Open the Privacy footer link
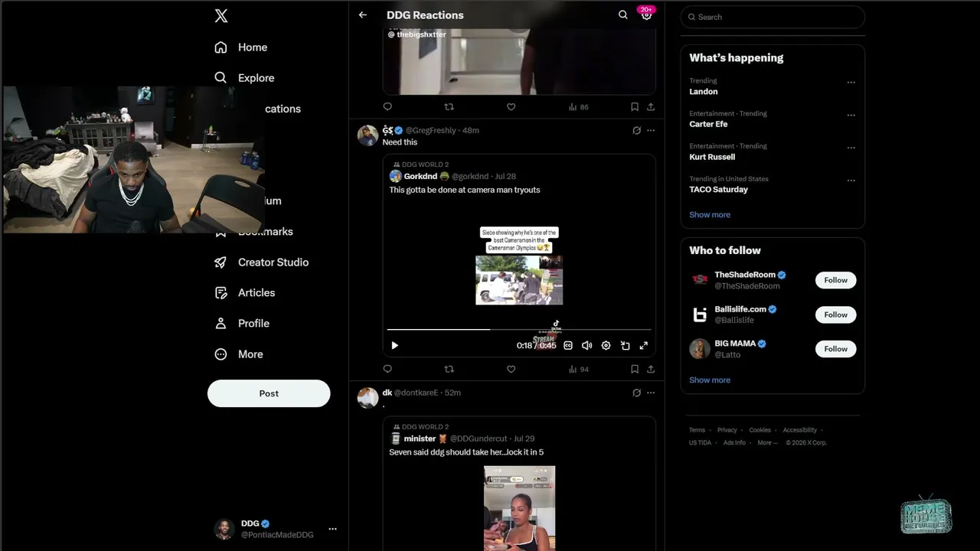Screen dimensions: 980x551 point(727,430)
